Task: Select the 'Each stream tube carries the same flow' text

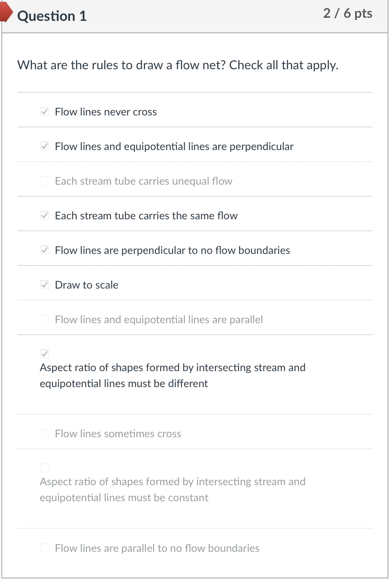Action: [x=146, y=216]
